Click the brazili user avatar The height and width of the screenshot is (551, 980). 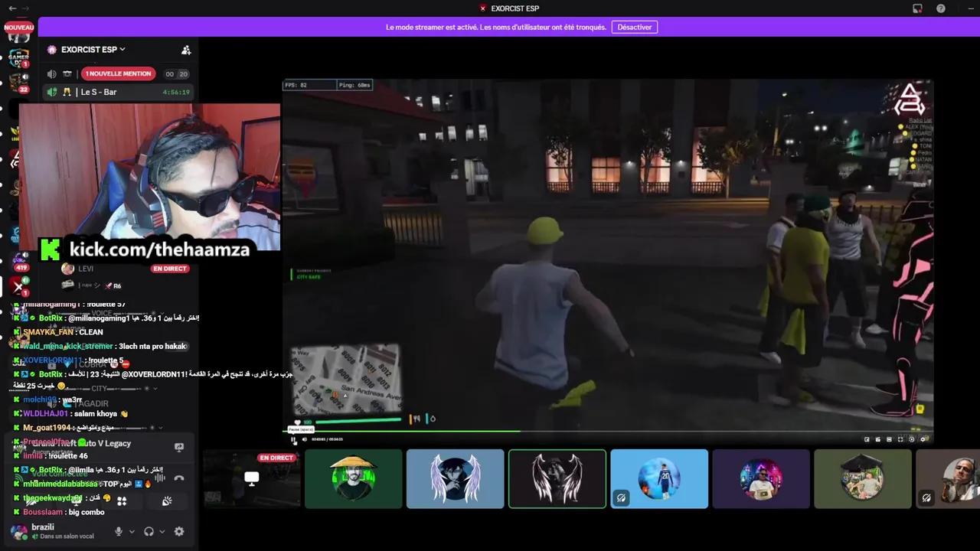(x=18, y=531)
